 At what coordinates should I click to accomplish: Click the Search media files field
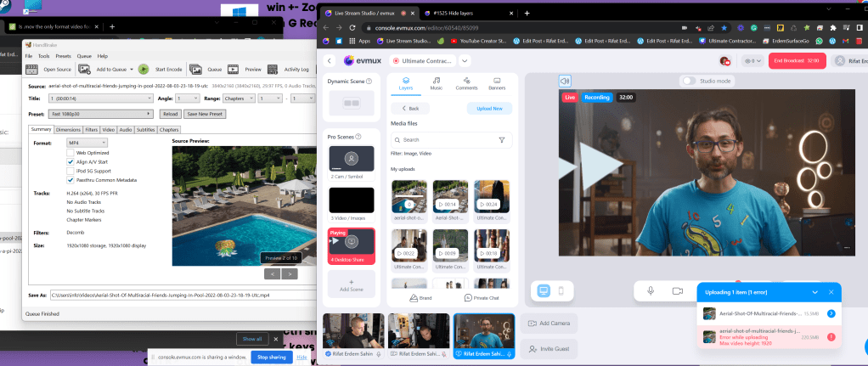[x=451, y=140]
